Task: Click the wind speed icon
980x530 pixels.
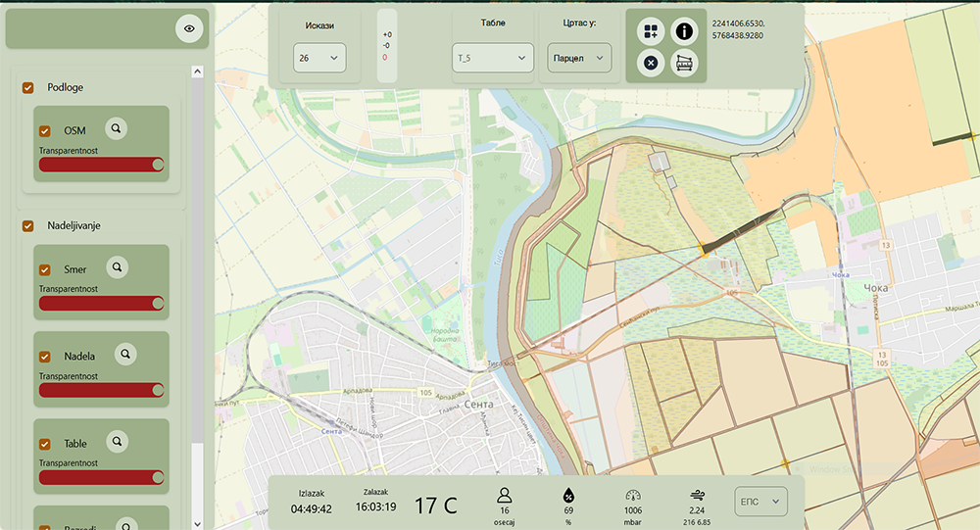Action: 698,496
